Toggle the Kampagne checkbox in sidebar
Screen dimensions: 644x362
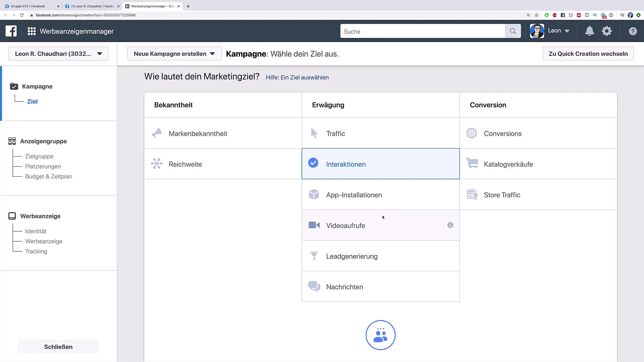(14, 86)
